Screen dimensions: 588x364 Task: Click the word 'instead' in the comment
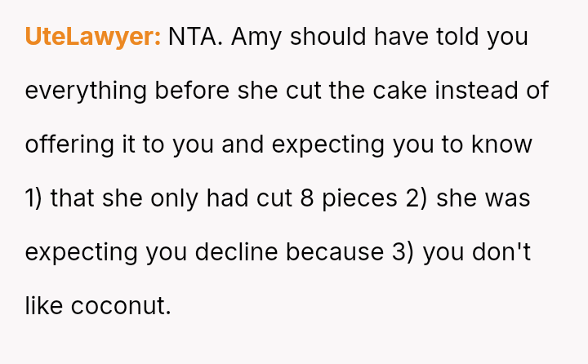point(479,91)
